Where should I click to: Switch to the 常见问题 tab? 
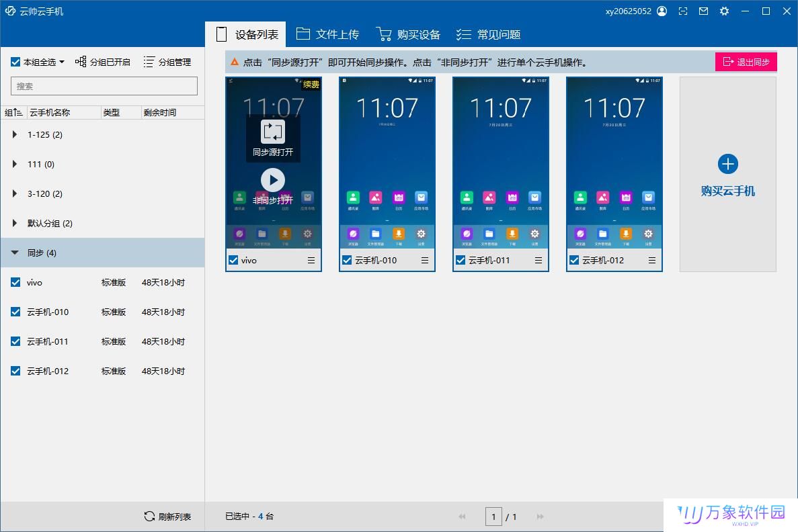point(488,34)
